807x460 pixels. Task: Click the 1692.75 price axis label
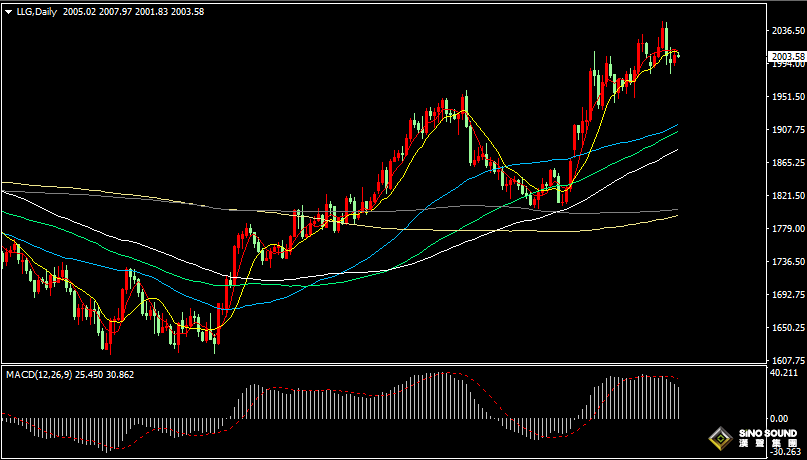point(787,295)
